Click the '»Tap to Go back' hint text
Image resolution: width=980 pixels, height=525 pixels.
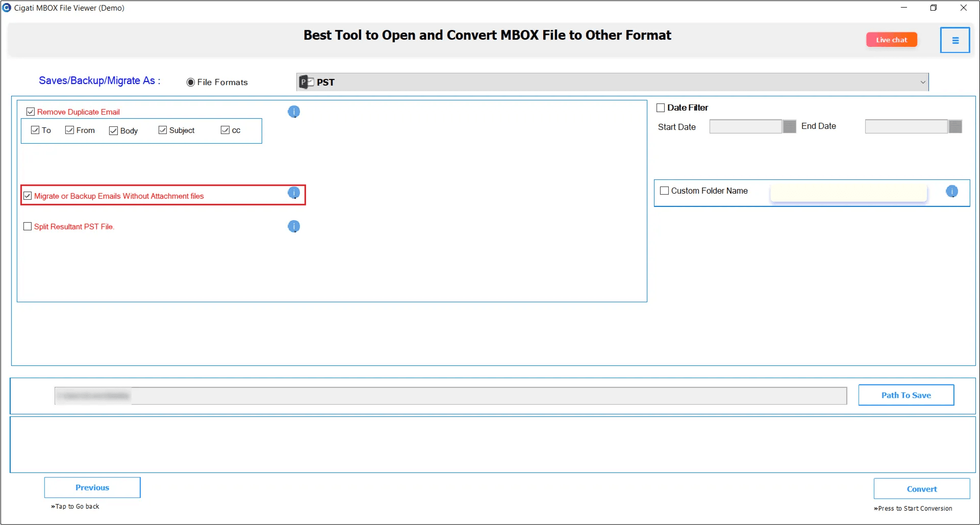pyautogui.click(x=75, y=506)
